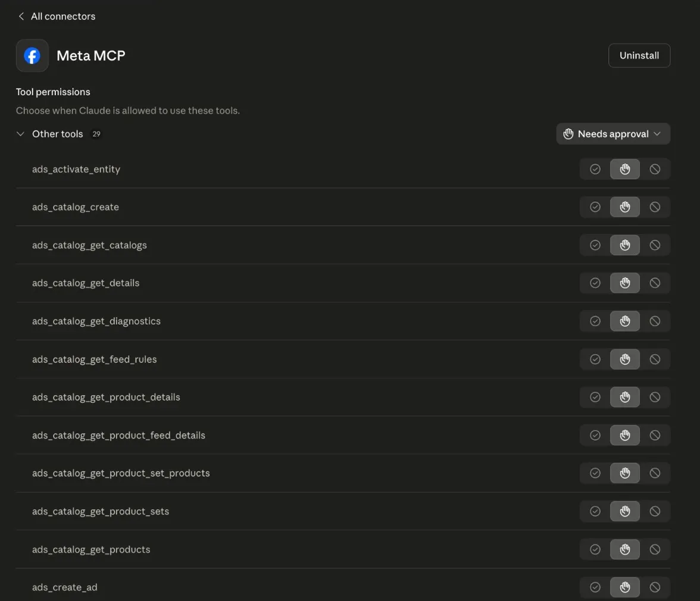
Task: Block ads_catalog_get_details with the deny icon
Action: pyautogui.click(x=655, y=283)
